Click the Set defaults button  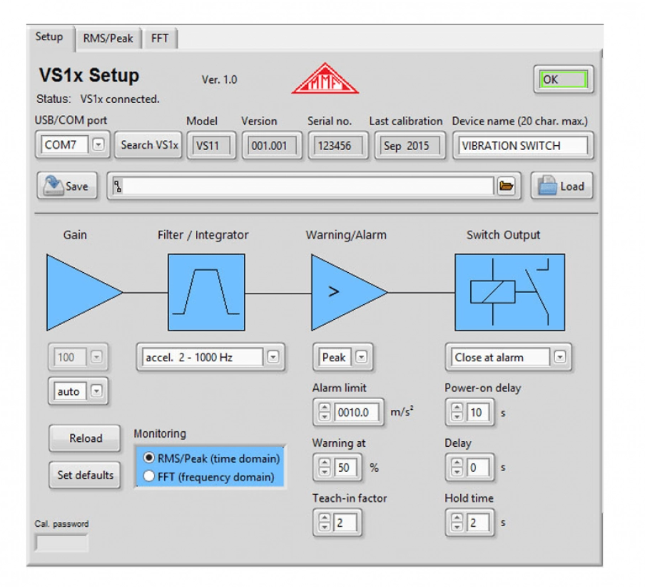pos(85,475)
